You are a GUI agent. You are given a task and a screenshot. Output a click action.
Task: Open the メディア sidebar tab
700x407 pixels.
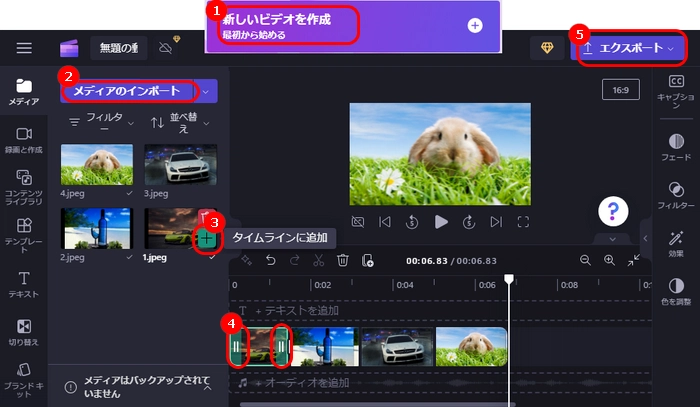click(x=24, y=92)
